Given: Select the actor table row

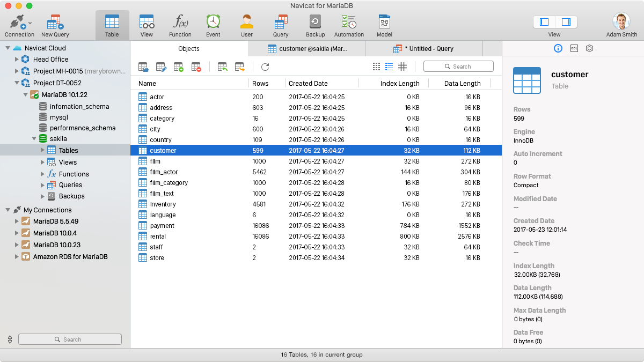Looking at the screenshot, I should pyautogui.click(x=316, y=97).
